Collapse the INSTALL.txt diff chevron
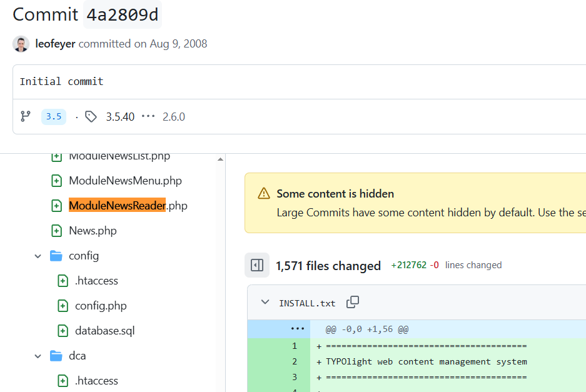 (265, 301)
